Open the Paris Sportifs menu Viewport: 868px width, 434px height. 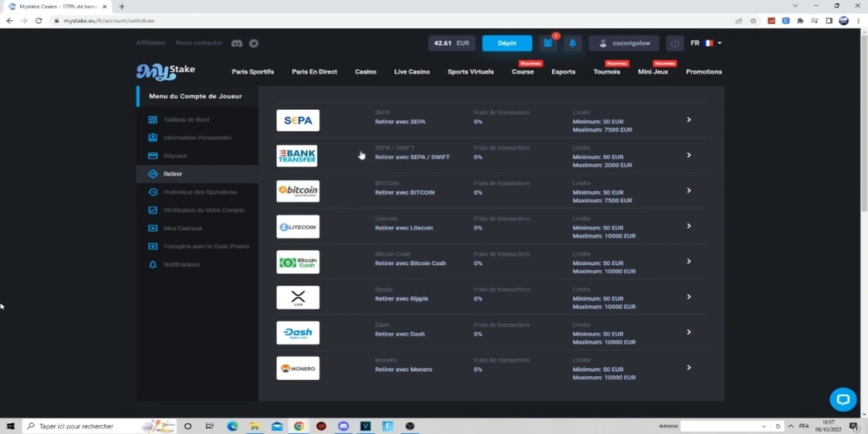[253, 72]
